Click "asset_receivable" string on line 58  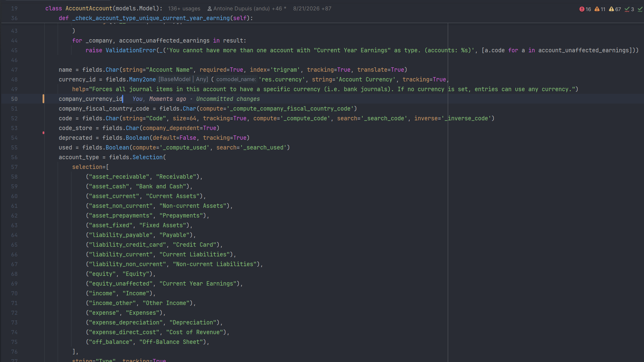(119, 177)
